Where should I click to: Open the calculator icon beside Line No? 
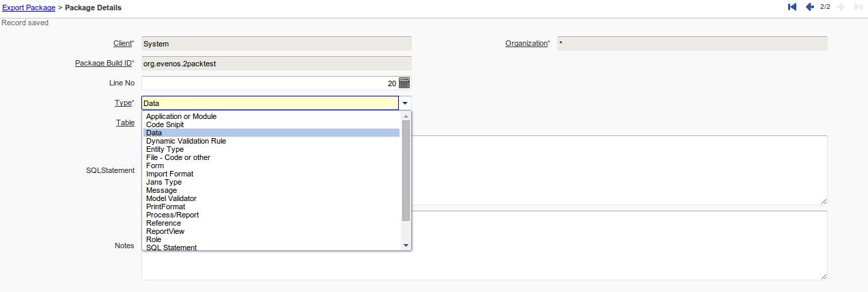tap(404, 83)
